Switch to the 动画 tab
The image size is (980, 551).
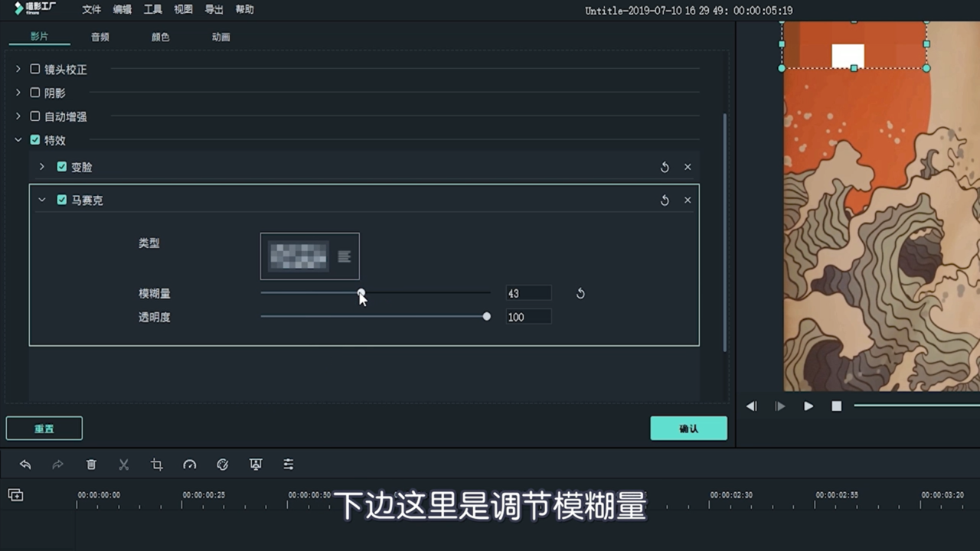pos(220,37)
